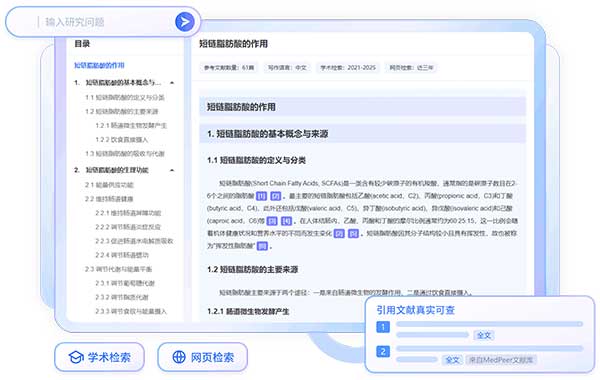The image size is (600, 380).
Task: Click citation marker [1] after 6个之间的脂肪酸
Action: tap(261, 196)
